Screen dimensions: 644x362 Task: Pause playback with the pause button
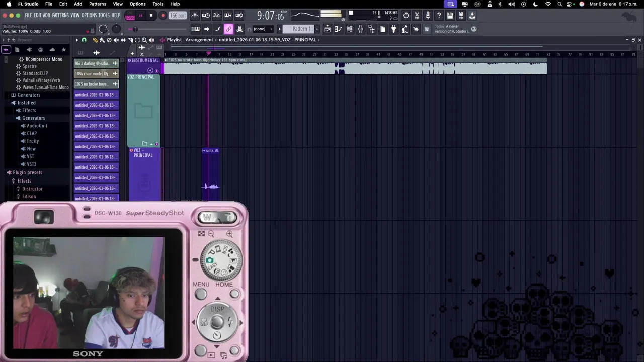[x=140, y=16]
